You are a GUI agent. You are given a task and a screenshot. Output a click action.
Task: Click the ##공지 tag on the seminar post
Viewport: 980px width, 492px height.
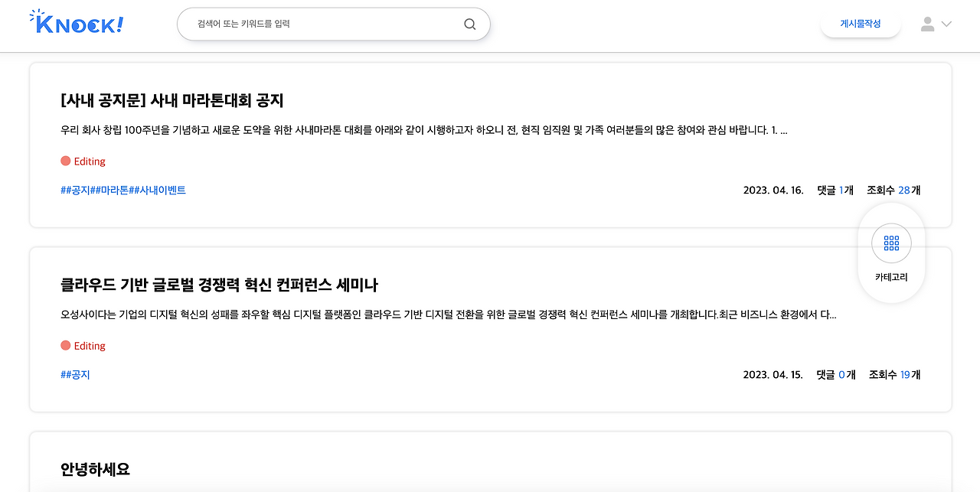point(75,374)
